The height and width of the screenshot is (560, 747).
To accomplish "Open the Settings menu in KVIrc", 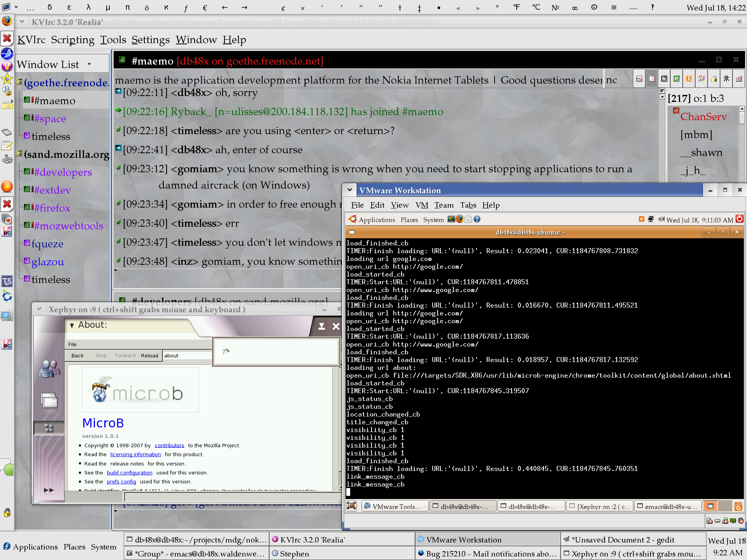I will (x=151, y=40).
